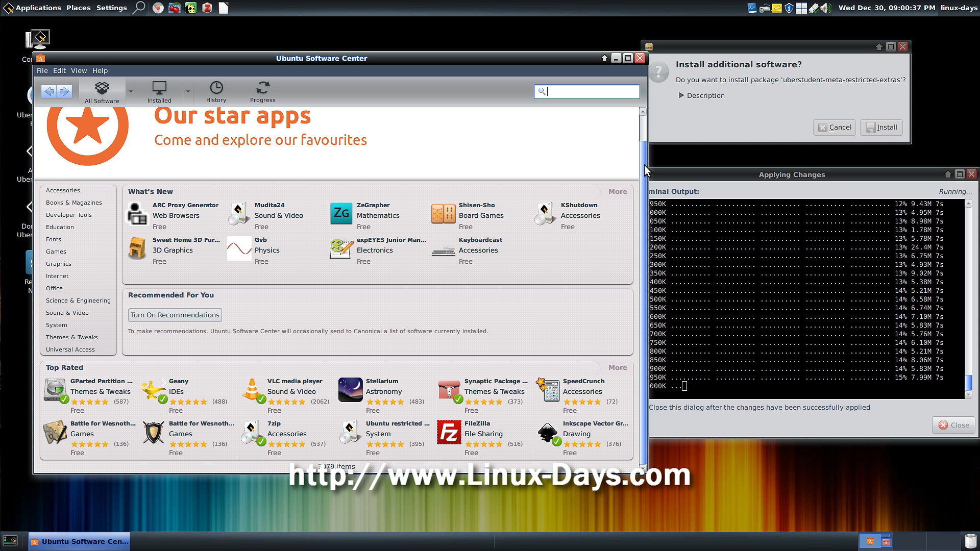Open the trash icon in bottom panel
This screenshot has height=551, width=980.
(970, 541)
